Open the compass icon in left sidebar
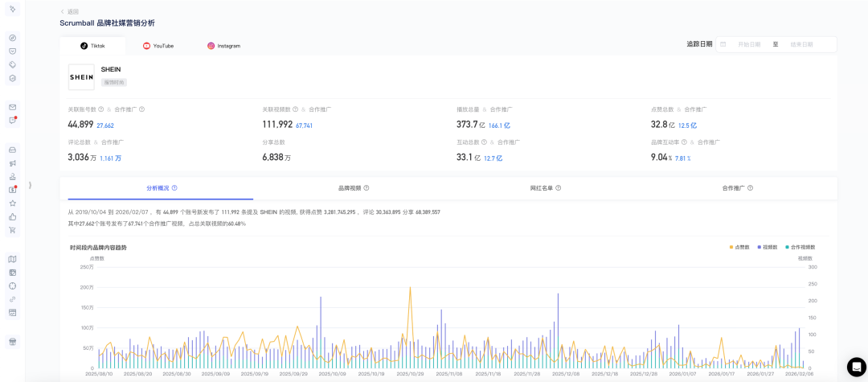The image size is (868, 382). (12, 38)
